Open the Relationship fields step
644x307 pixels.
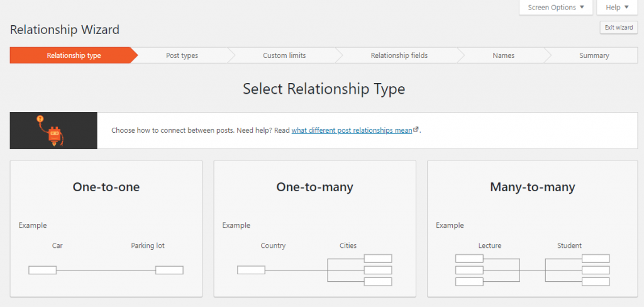pyautogui.click(x=399, y=55)
